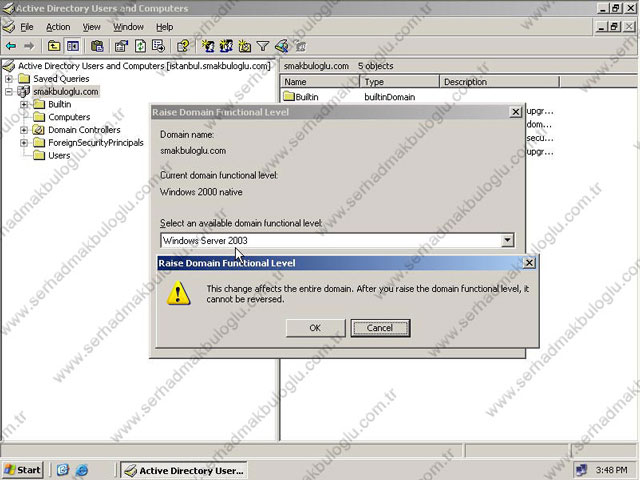Create a new group with toolbar icon

point(226,46)
